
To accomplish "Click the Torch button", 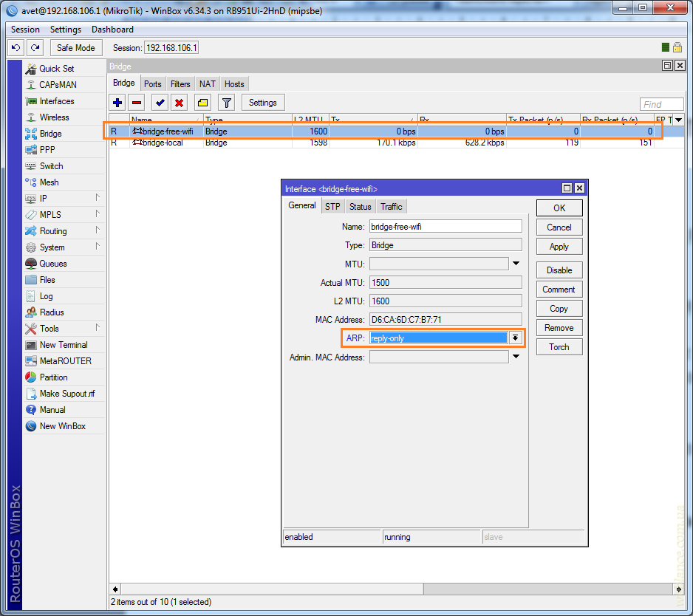I will (x=559, y=347).
